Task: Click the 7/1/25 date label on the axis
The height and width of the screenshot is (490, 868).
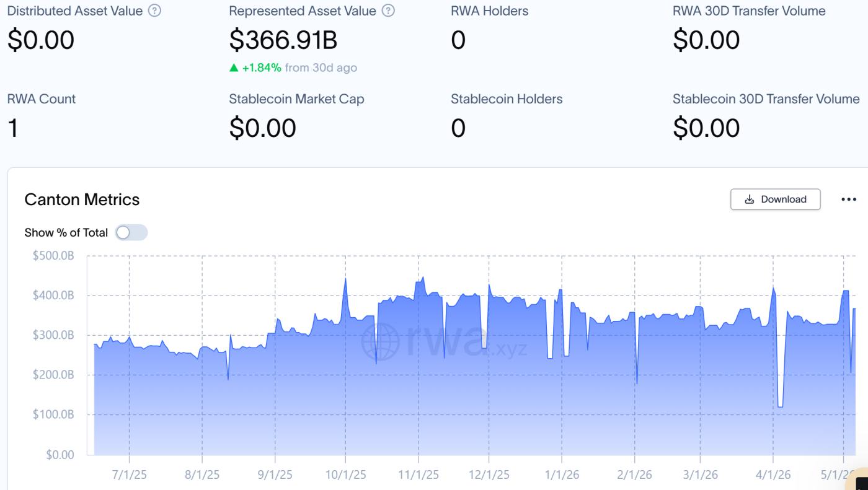Action: click(x=129, y=475)
